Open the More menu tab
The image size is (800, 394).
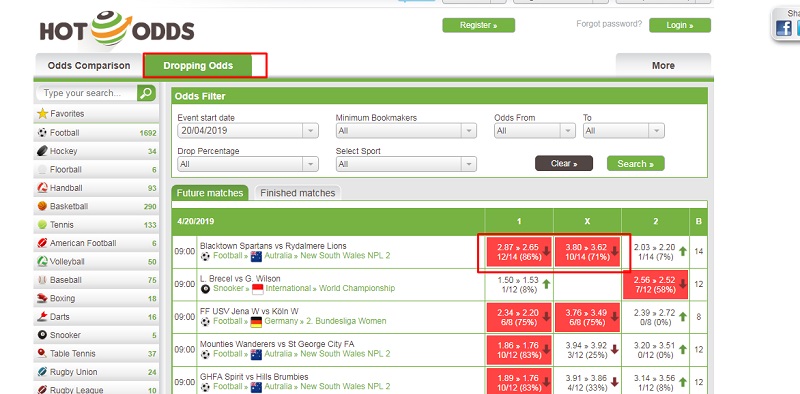pyautogui.click(x=663, y=65)
